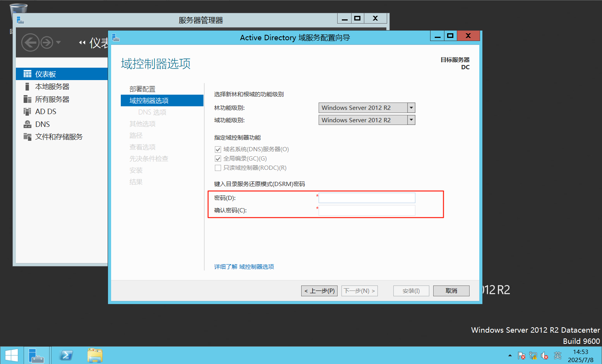Select 所有服务器 in Server Manager sidebar
Image resolution: width=602 pixels, height=364 pixels.
tap(52, 99)
